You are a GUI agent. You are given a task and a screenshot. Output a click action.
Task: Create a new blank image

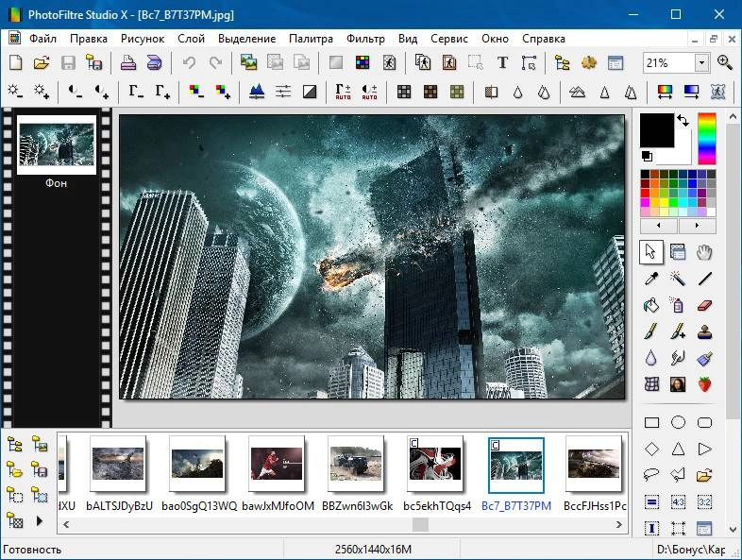click(16, 62)
